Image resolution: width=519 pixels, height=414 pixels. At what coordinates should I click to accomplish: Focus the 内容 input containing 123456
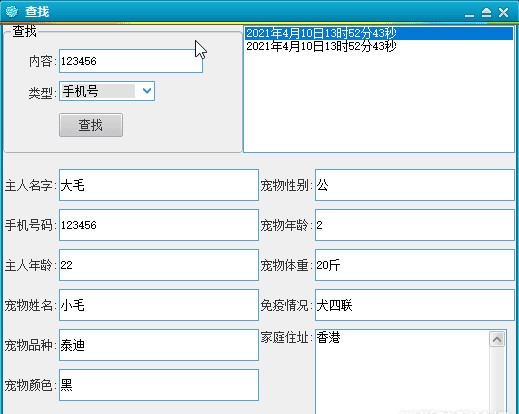tap(131, 61)
